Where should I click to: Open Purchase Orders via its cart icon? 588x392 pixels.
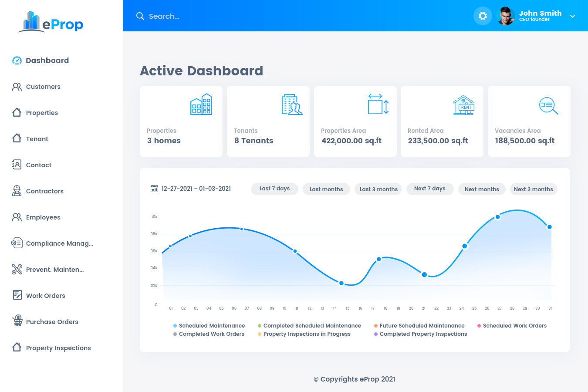[17, 321]
